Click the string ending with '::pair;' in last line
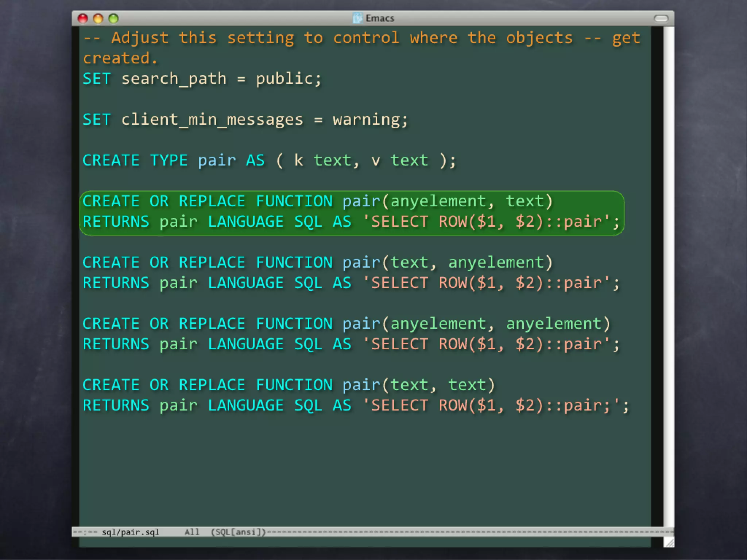The image size is (747, 560). pyautogui.click(x=491, y=405)
